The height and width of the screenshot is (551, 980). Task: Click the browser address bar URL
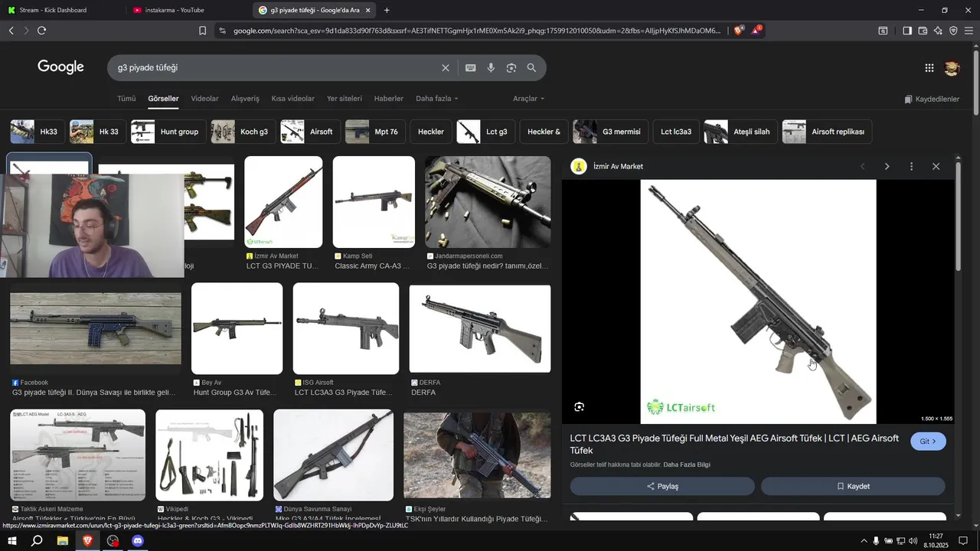(476, 31)
